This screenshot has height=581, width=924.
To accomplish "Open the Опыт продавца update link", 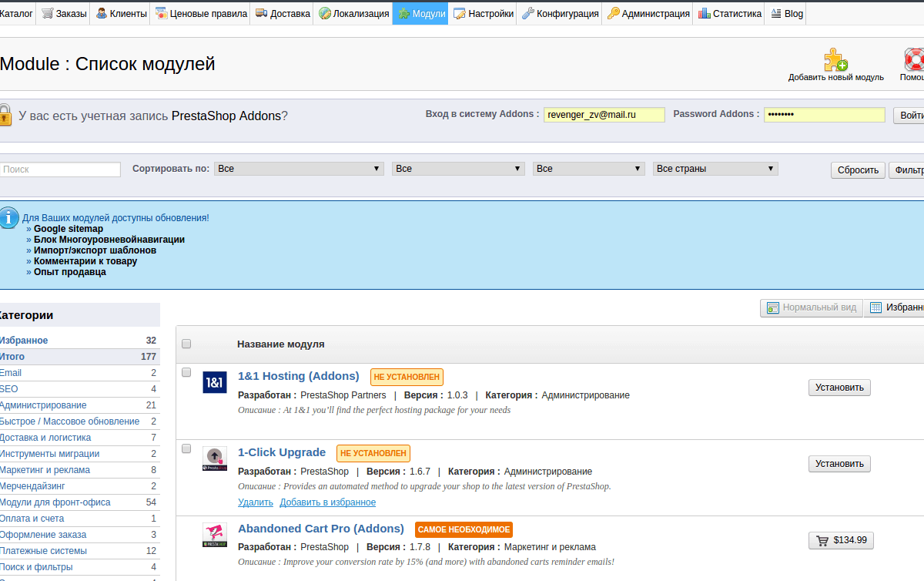I will pyautogui.click(x=70, y=272).
